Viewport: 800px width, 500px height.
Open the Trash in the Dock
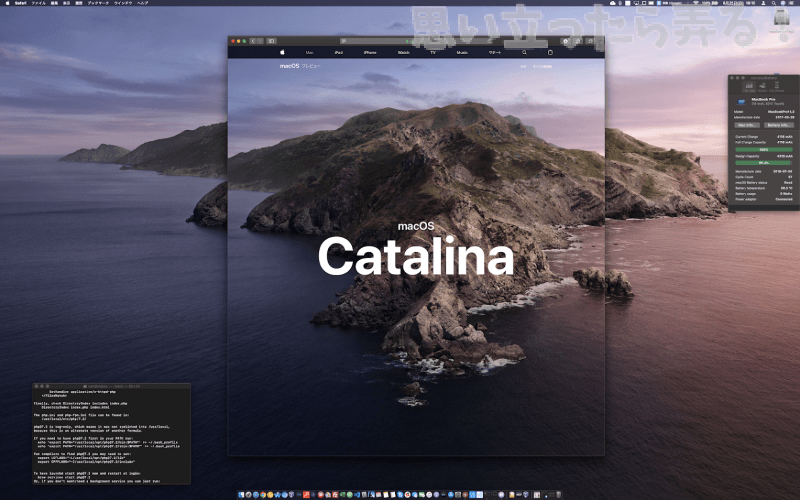click(559, 494)
